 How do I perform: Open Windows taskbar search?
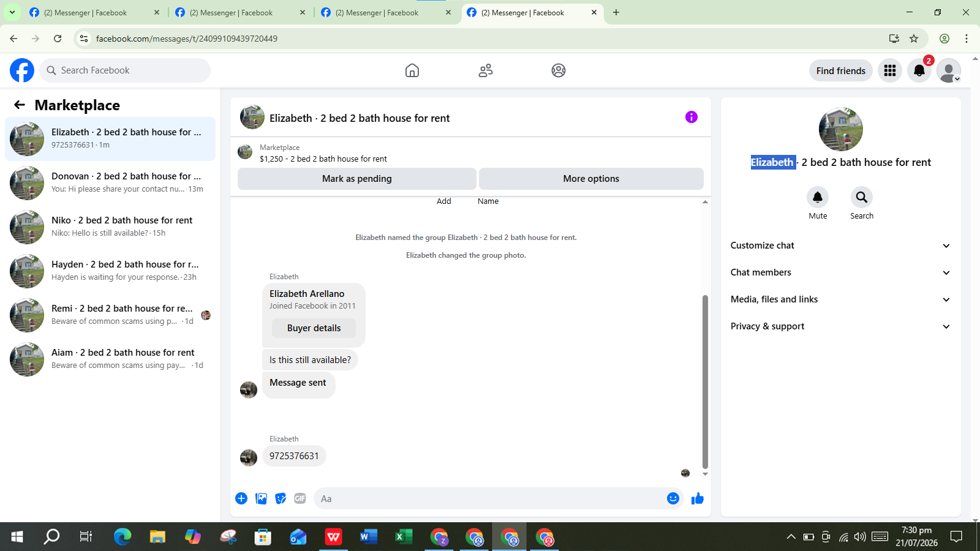(52, 537)
